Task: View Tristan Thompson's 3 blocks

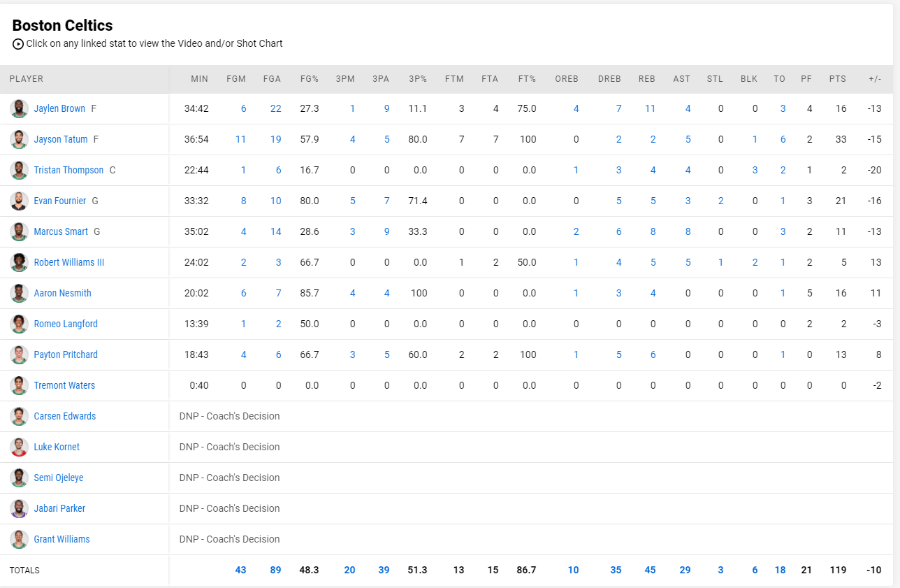Action: [755, 170]
